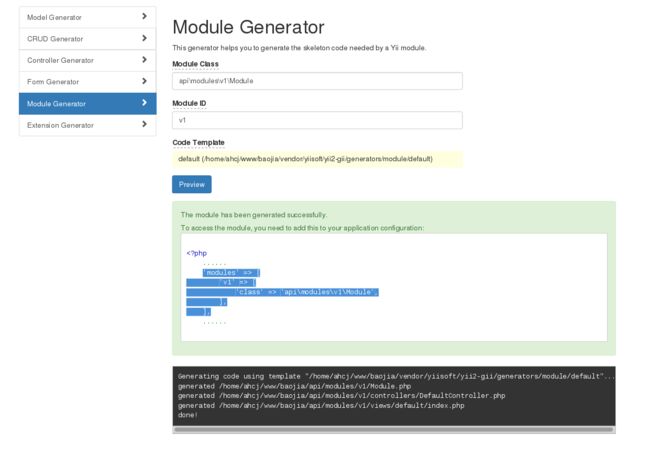Focus the Module Class input field

[317, 81]
